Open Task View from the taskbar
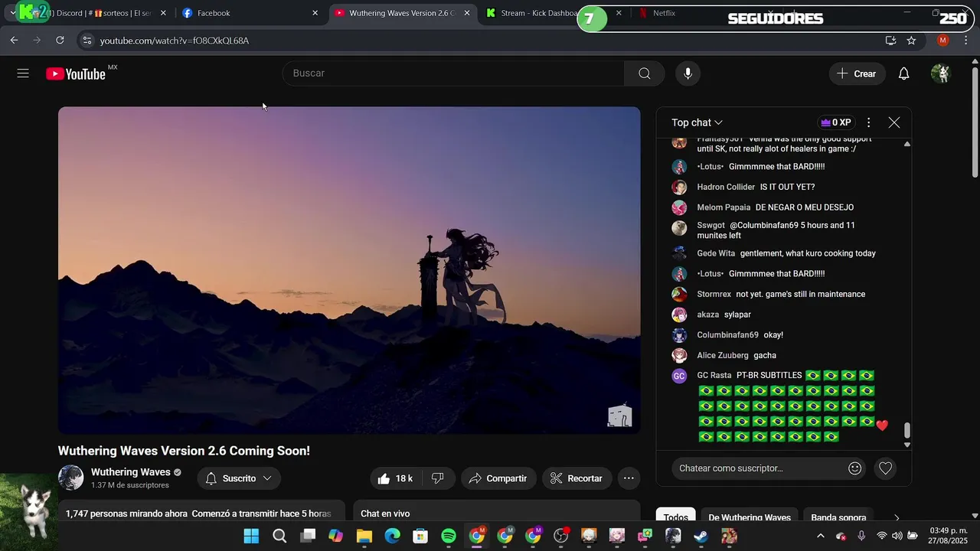The image size is (980, 551). click(x=308, y=536)
